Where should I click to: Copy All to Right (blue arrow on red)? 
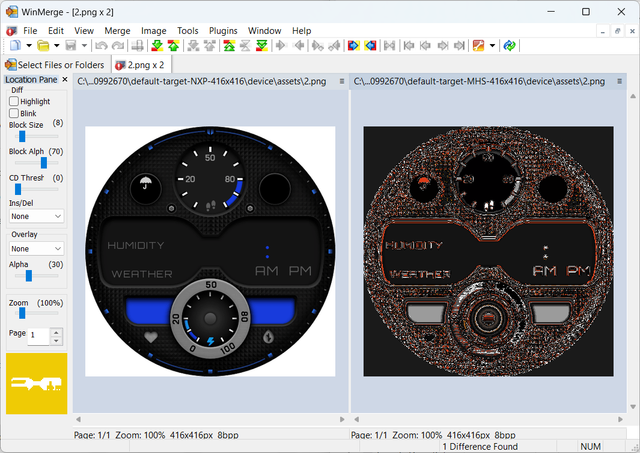353,45
